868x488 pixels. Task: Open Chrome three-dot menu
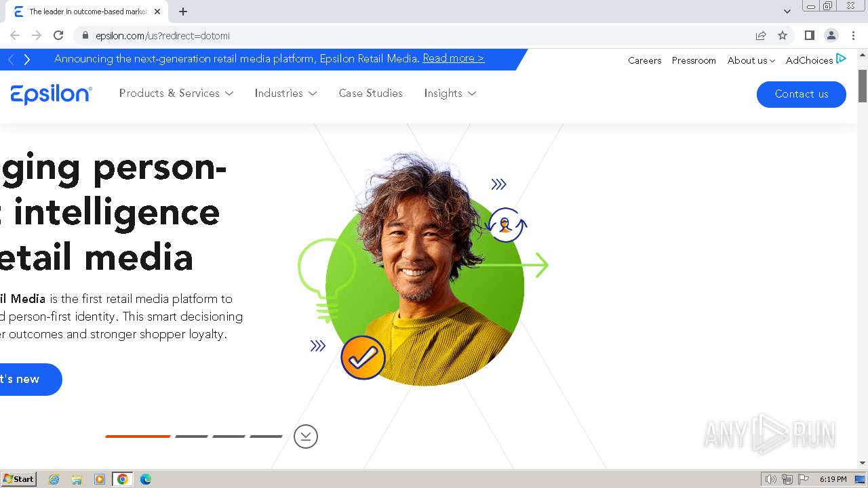pos(853,35)
